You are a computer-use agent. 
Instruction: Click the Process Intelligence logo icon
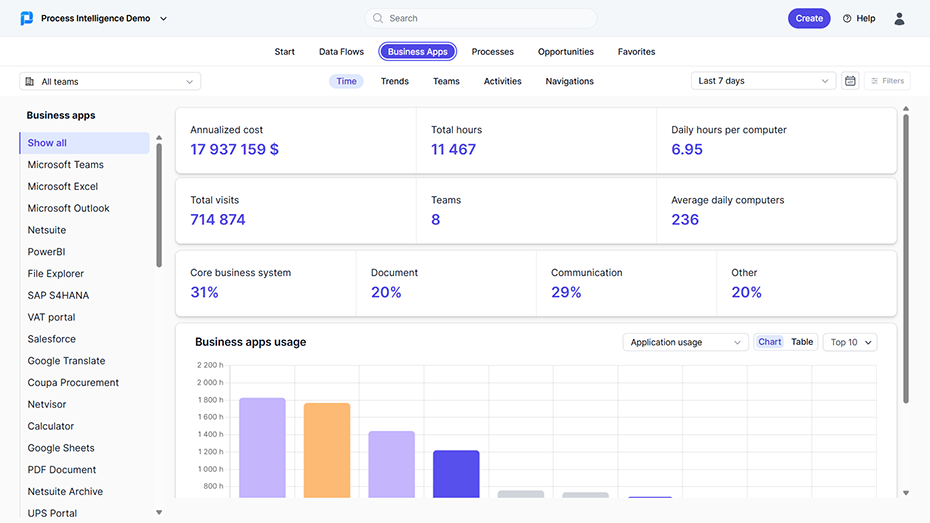coord(27,18)
